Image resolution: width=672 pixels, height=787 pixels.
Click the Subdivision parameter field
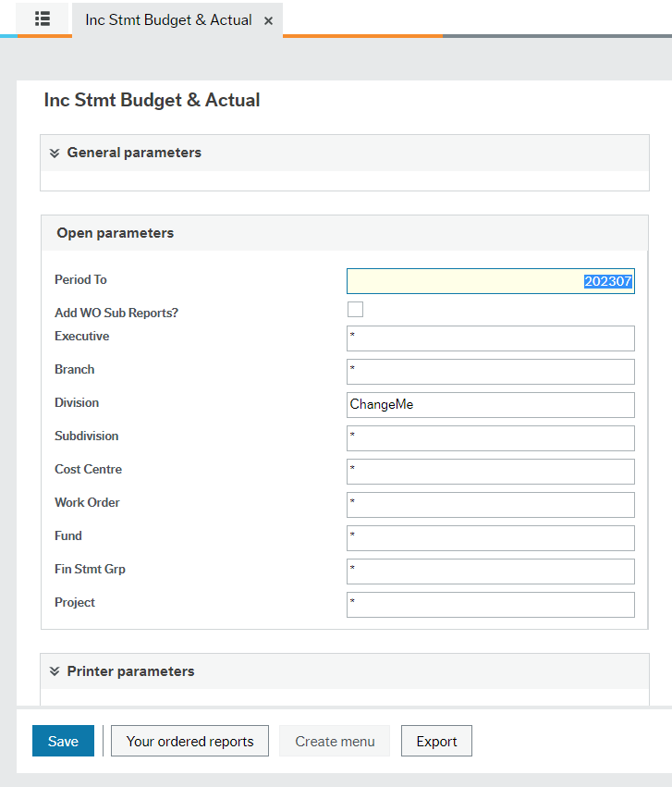[x=490, y=437]
